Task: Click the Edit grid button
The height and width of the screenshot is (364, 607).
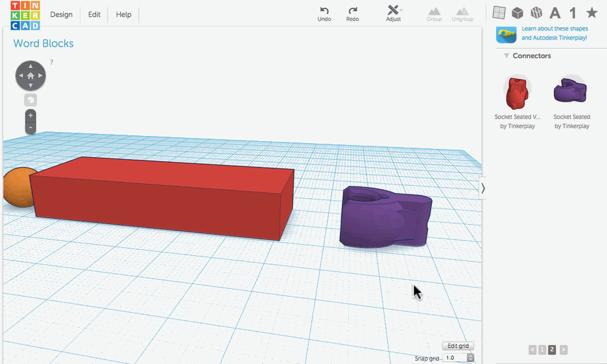Action: [x=458, y=346]
